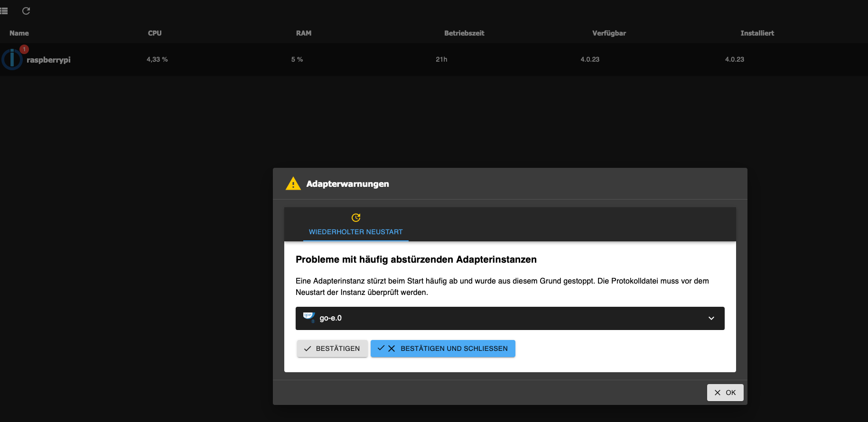Image resolution: width=868 pixels, height=422 pixels.
Task: Select the raspberrypi host name
Action: point(48,60)
